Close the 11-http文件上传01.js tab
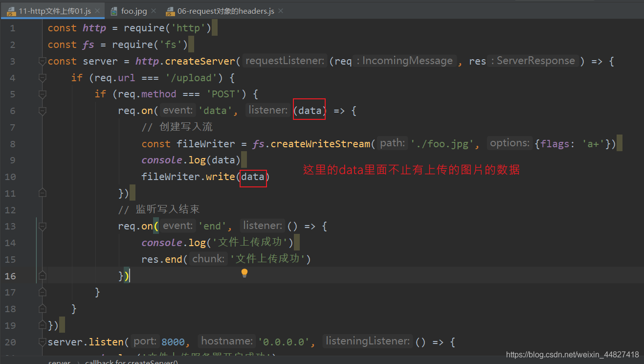The width and height of the screenshot is (644, 364). (97, 11)
